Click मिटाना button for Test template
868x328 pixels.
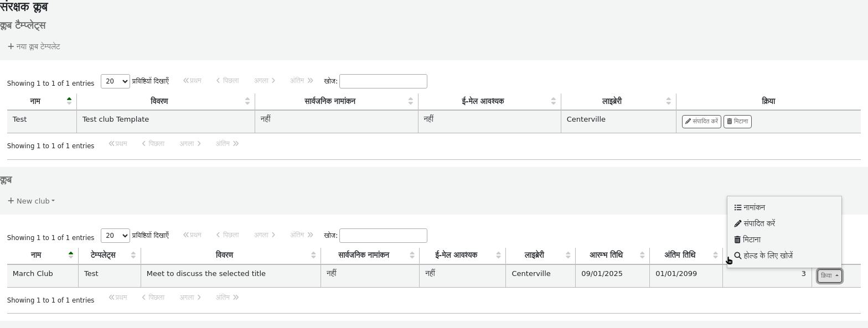point(737,122)
